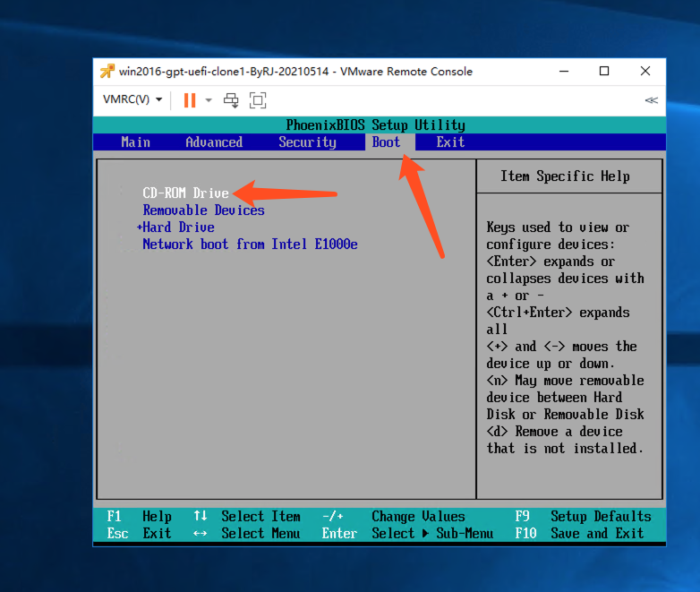
Task: Minimize the VMware Remote Console window
Action: click(564, 71)
